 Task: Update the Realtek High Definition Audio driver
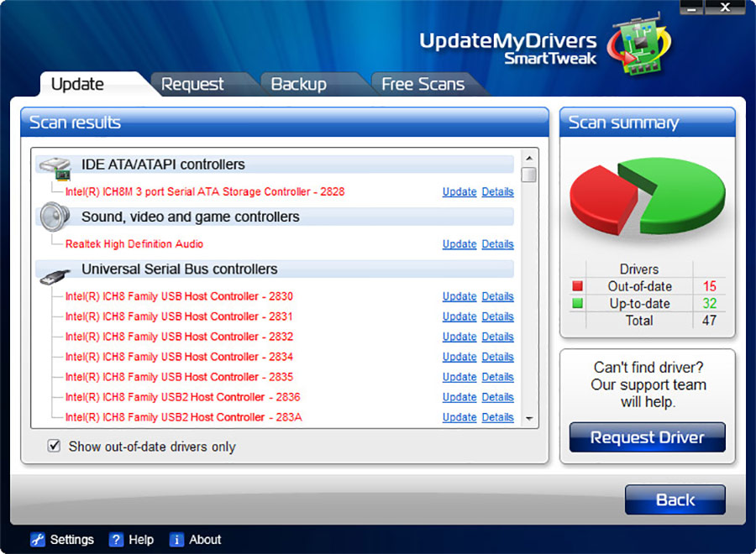click(x=459, y=244)
